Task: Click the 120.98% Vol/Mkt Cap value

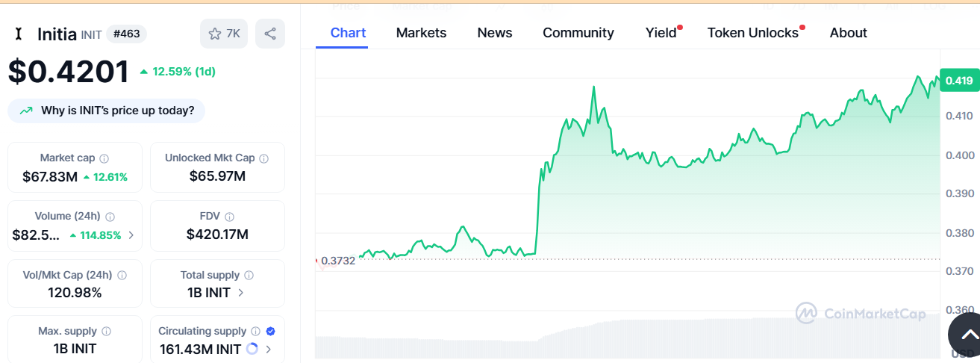Action: (75, 293)
